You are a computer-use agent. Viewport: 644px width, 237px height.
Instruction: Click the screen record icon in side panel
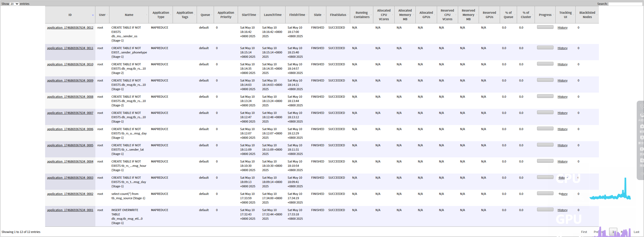point(642,149)
